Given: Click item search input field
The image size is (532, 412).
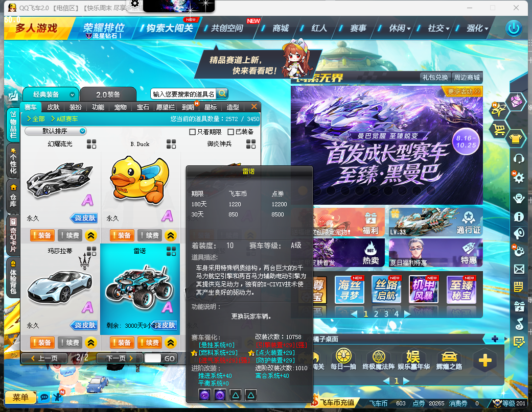Looking at the screenshot, I should click(183, 94).
